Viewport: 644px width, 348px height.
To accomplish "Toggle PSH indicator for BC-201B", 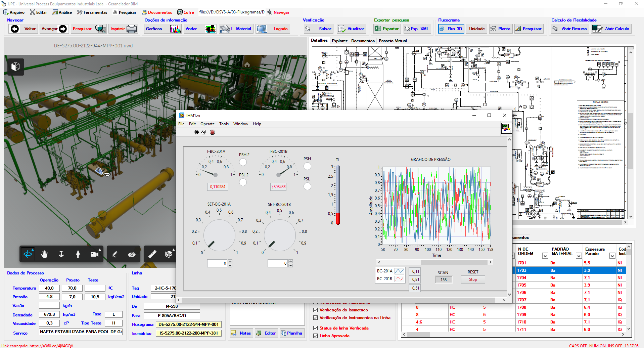I will click(x=307, y=166).
